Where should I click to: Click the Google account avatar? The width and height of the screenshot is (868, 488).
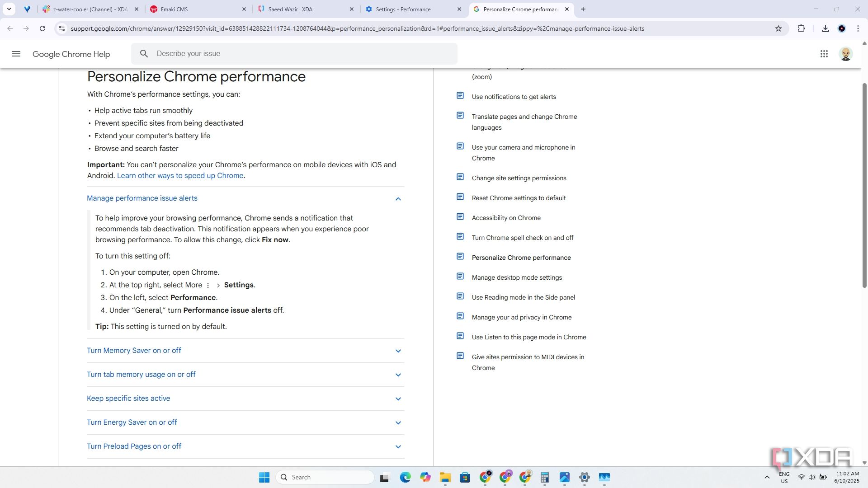coord(845,54)
